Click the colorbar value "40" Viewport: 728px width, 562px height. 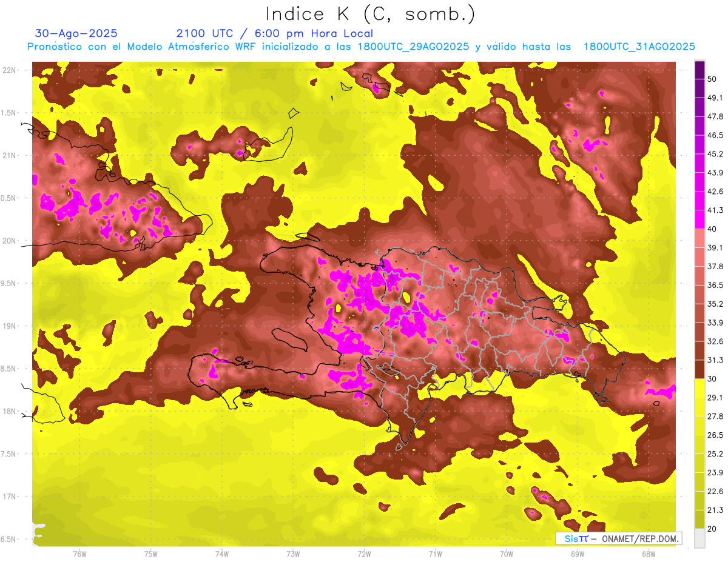click(x=713, y=229)
